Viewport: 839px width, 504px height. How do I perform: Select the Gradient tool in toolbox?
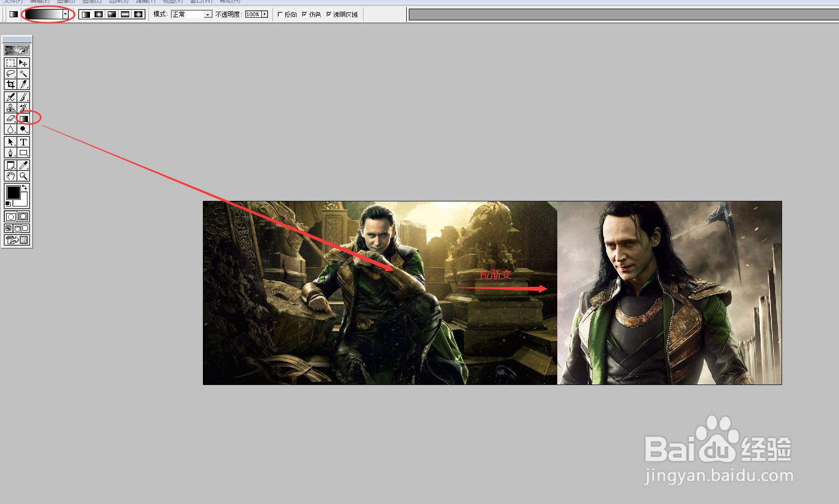[23, 118]
